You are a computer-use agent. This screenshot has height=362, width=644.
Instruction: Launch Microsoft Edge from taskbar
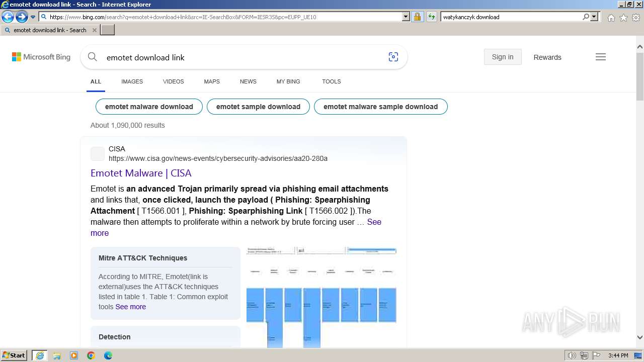click(x=108, y=355)
